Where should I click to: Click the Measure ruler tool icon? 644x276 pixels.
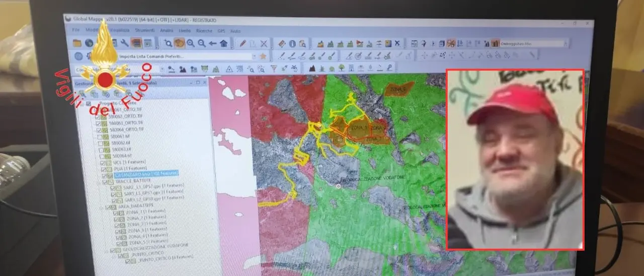tap(282, 44)
